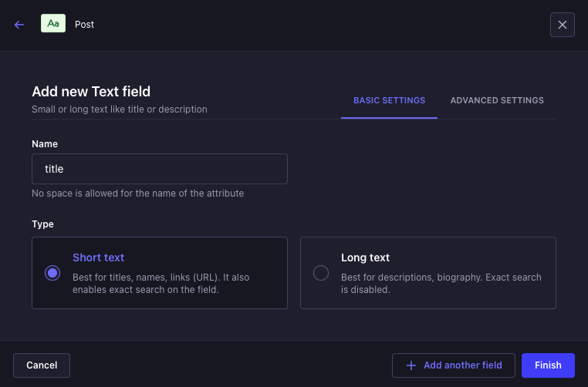Viewport: 588px width, 387px height.
Task: Click the 'Add another field' button label
Action: pyautogui.click(x=463, y=365)
